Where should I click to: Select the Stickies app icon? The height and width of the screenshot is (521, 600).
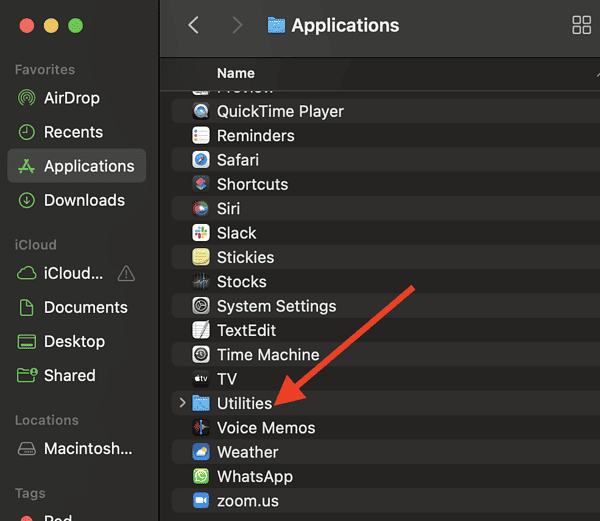click(x=201, y=257)
